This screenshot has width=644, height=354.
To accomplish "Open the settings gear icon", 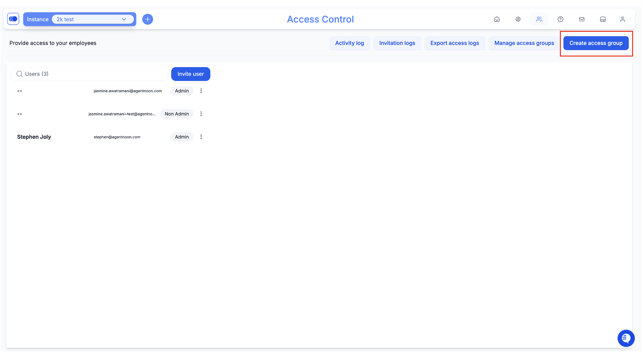I will pos(518,19).
